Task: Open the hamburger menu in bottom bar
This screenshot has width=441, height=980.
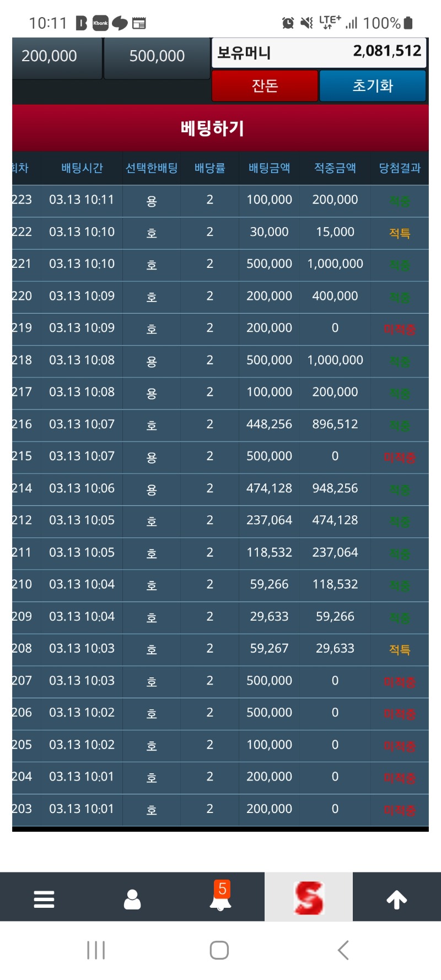Action: click(44, 899)
